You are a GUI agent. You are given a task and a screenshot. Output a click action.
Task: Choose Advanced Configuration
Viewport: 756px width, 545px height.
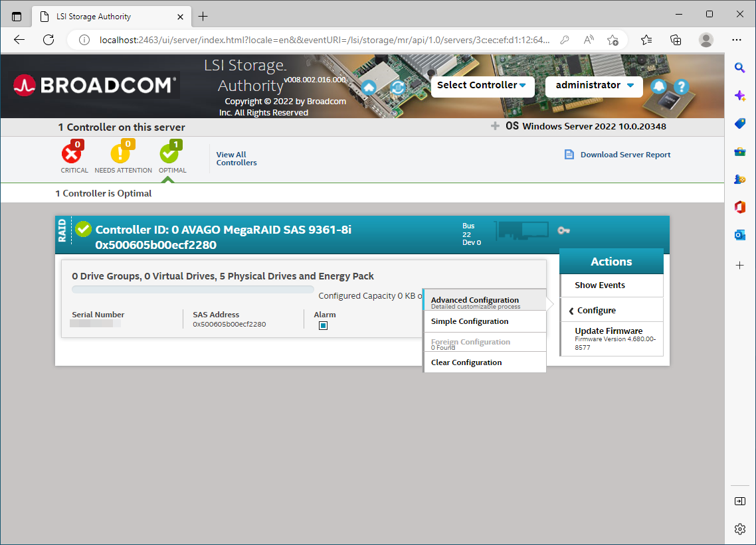click(x=484, y=301)
